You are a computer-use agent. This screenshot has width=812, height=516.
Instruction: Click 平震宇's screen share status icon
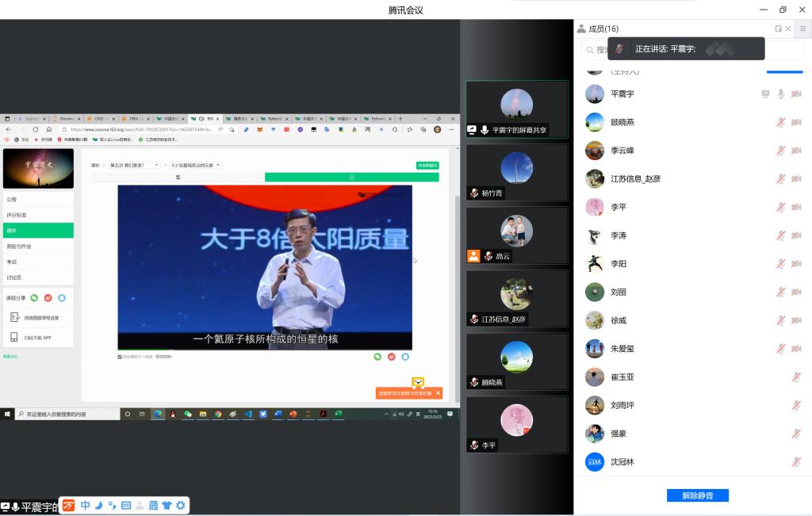(x=765, y=94)
